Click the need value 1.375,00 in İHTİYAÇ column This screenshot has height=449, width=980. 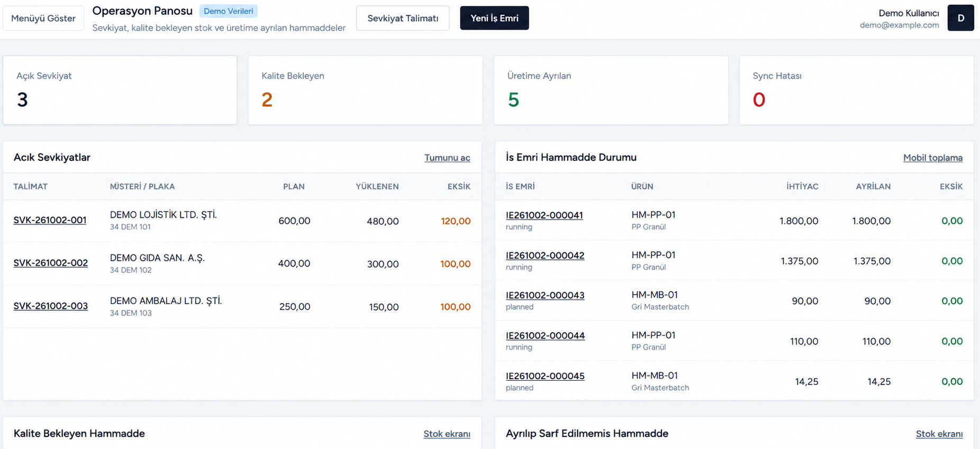point(800,261)
